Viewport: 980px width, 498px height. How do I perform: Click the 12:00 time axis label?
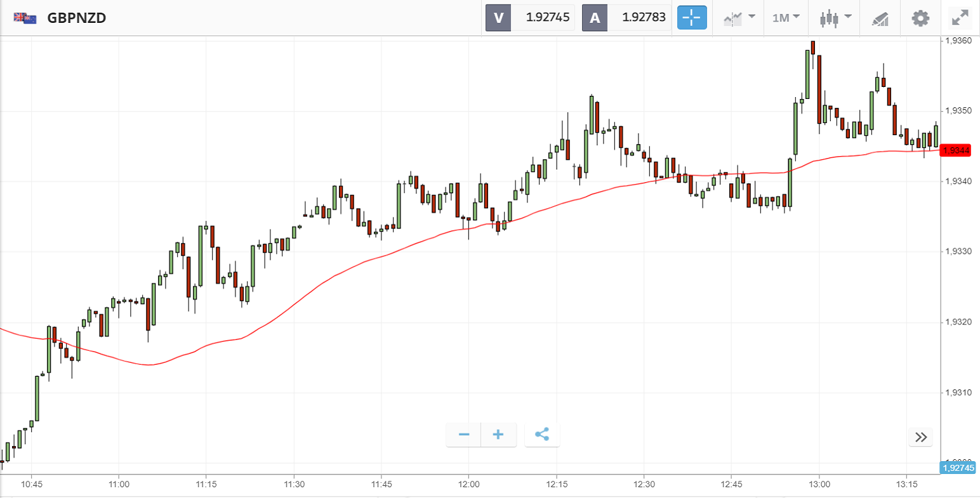click(469, 485)
